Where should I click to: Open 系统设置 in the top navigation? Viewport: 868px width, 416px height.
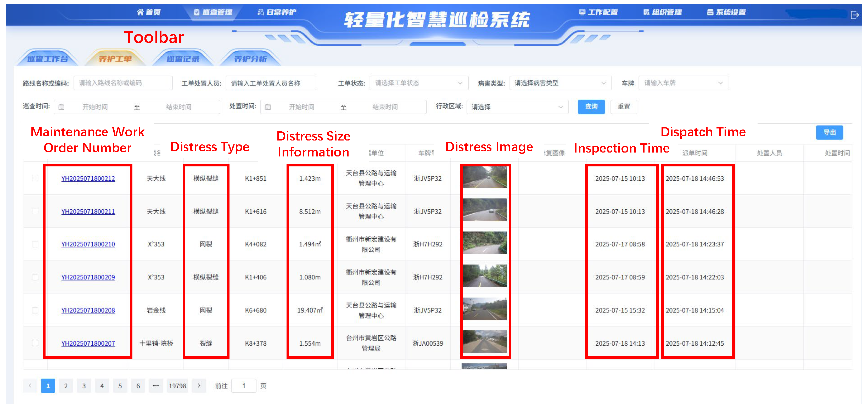click(726, 12)
